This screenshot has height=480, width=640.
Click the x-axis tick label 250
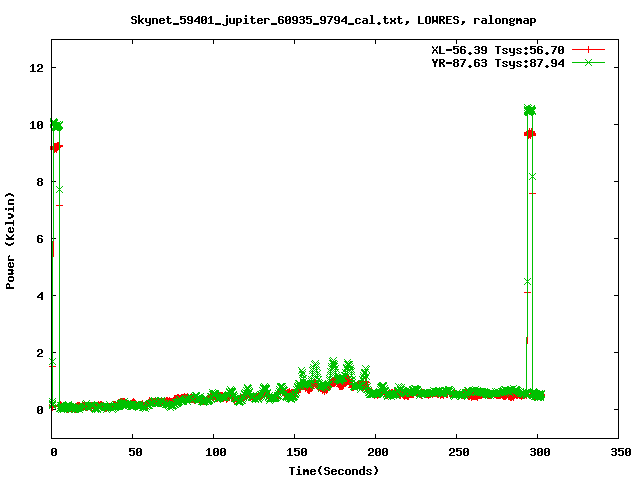point(458,452)
